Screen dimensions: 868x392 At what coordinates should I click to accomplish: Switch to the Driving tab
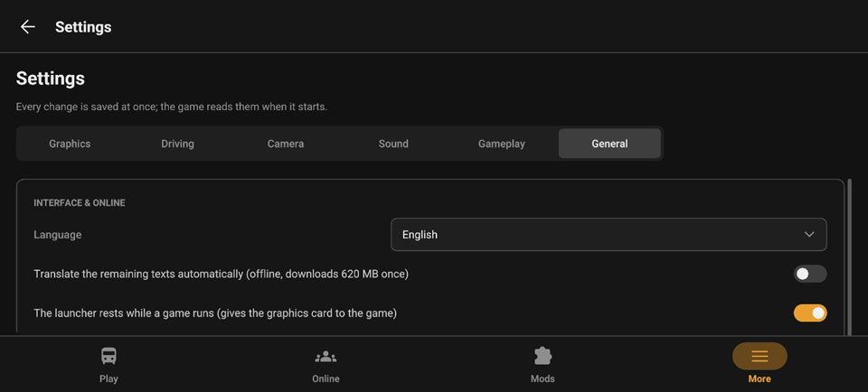(x=178, y=144)
